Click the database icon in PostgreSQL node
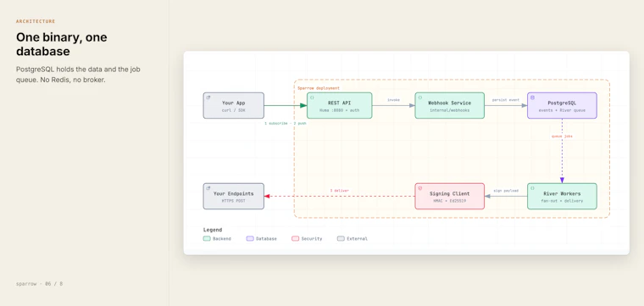Screen dimensions: 644x306 [x=532, y=97]
